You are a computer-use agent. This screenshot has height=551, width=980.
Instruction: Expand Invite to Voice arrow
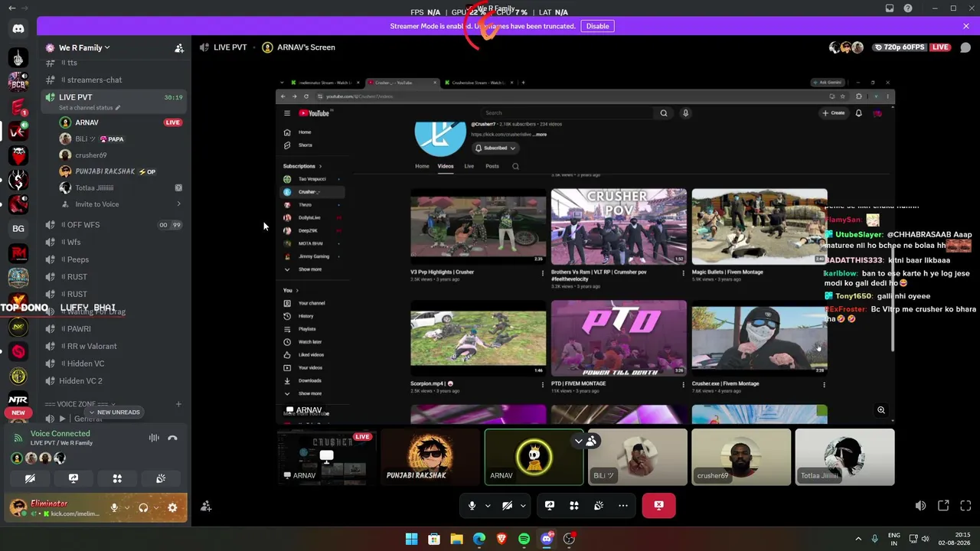pos(179,204)
